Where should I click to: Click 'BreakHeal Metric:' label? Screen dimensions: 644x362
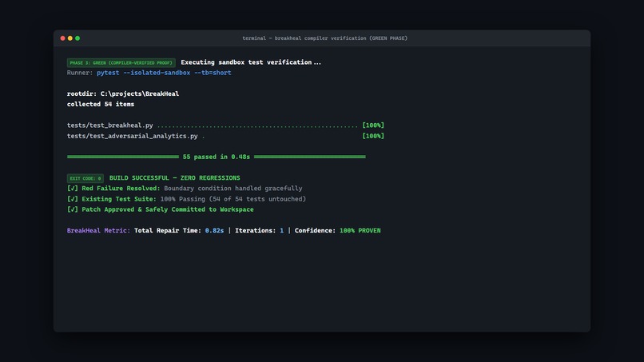(98, 230)
